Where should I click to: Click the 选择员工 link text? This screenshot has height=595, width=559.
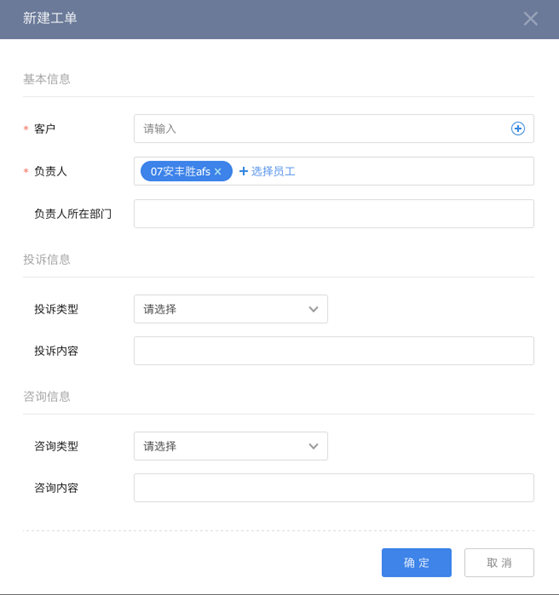click(273, 172)
